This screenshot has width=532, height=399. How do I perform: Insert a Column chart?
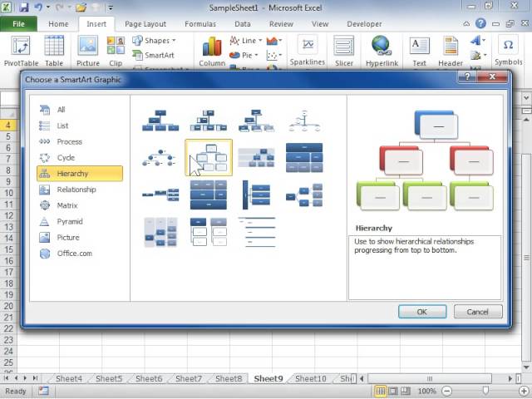[212, 51]
